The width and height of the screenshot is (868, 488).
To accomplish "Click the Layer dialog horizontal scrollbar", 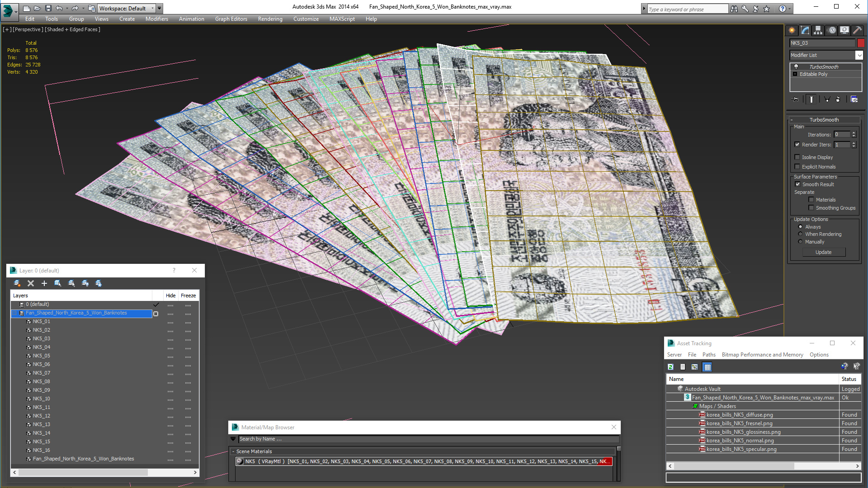I will 83,472.
